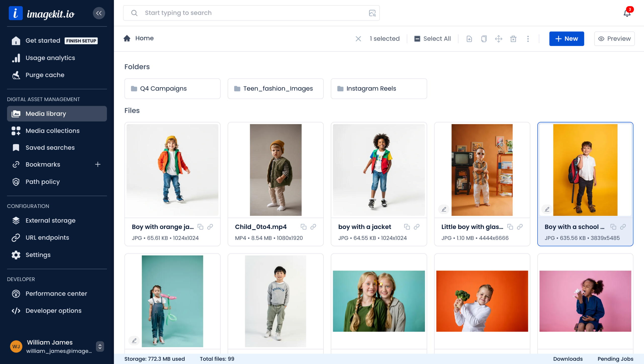The image size is (644, 364).
Task: Add a bookmark using the plus icon
Action: tap(98, 164)
